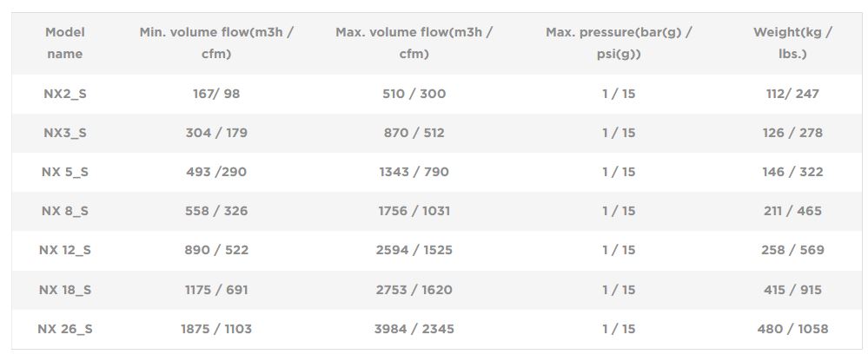Click the Min. volume flow column header
Image resolution: width=868 pixels, height=361 pixels.
[x=216, y=43]
